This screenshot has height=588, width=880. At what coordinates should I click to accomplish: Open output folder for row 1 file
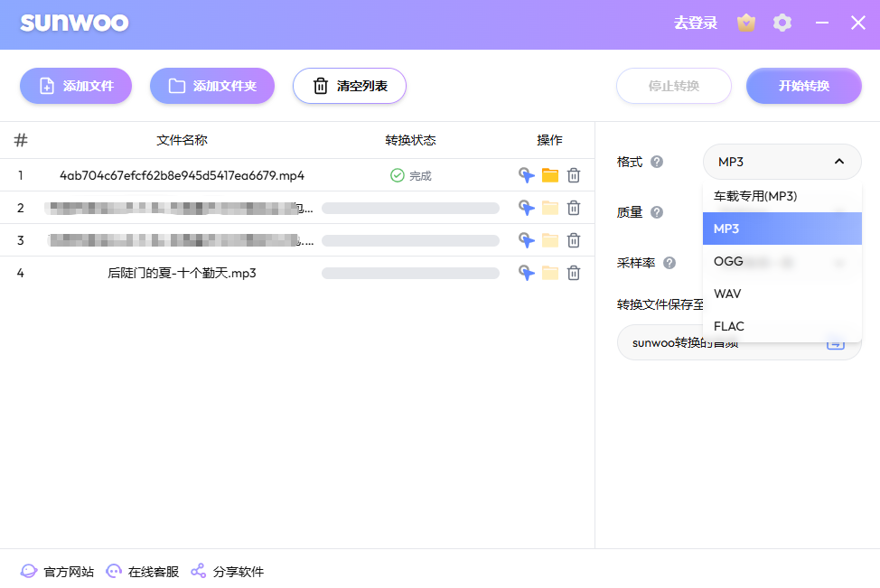550,175
